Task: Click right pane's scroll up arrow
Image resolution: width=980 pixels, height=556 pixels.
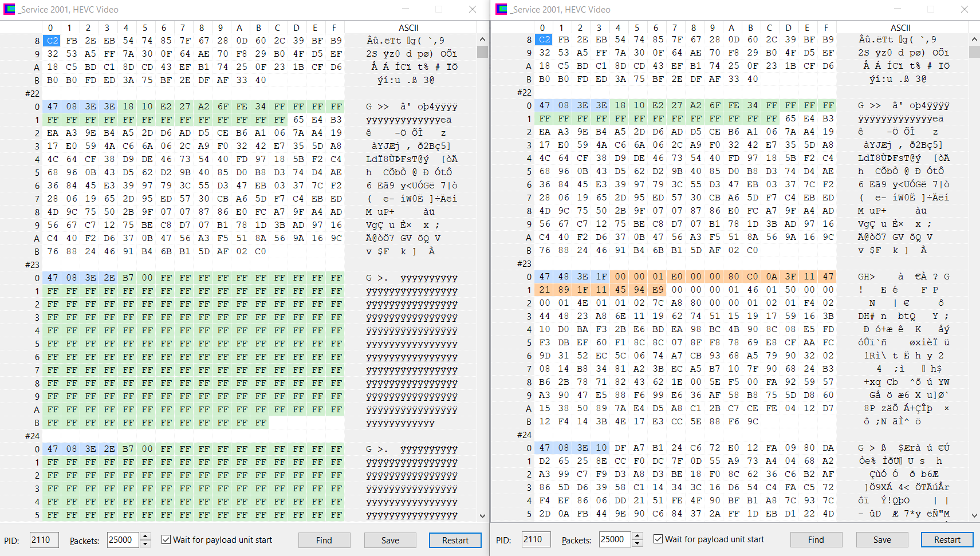Action: [974, 40]
